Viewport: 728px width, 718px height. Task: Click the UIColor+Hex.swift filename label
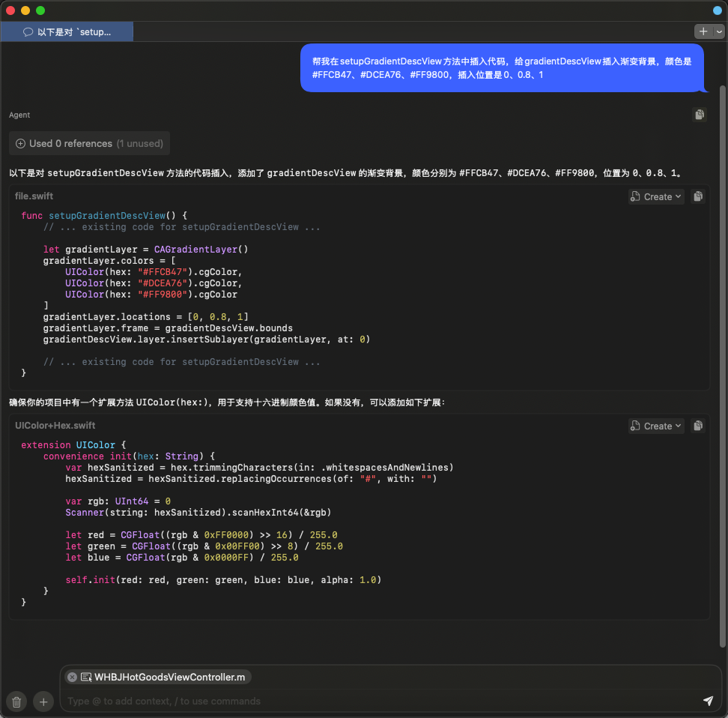(x=55, y=425)
